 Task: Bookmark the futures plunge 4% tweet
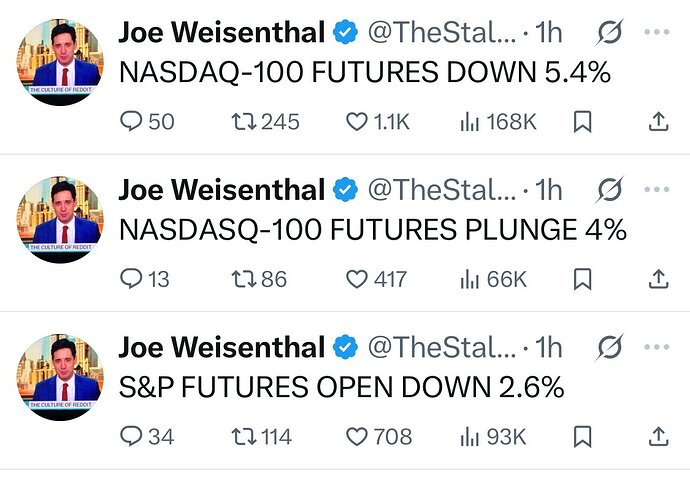(582, 279)
